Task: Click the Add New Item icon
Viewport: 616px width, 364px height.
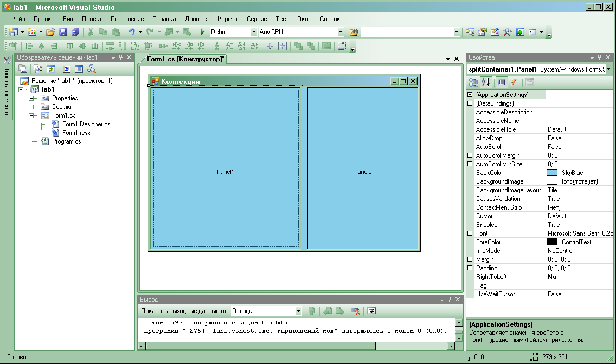Action: [32, 32]
